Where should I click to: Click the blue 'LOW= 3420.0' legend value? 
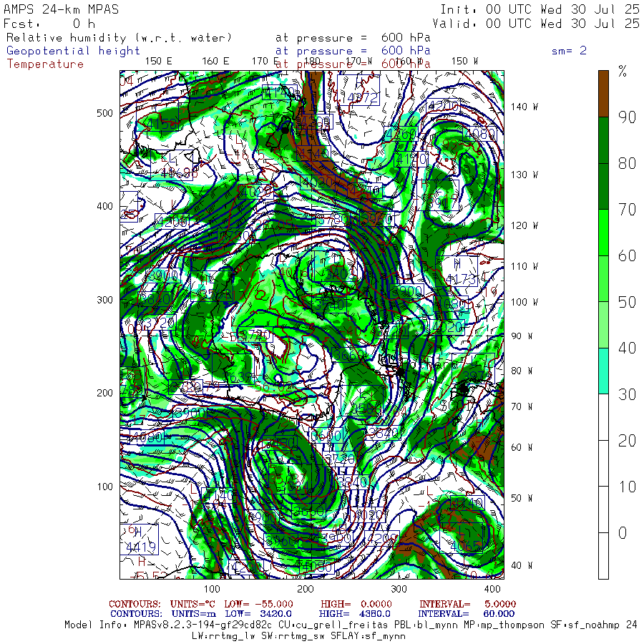[259, 614]
